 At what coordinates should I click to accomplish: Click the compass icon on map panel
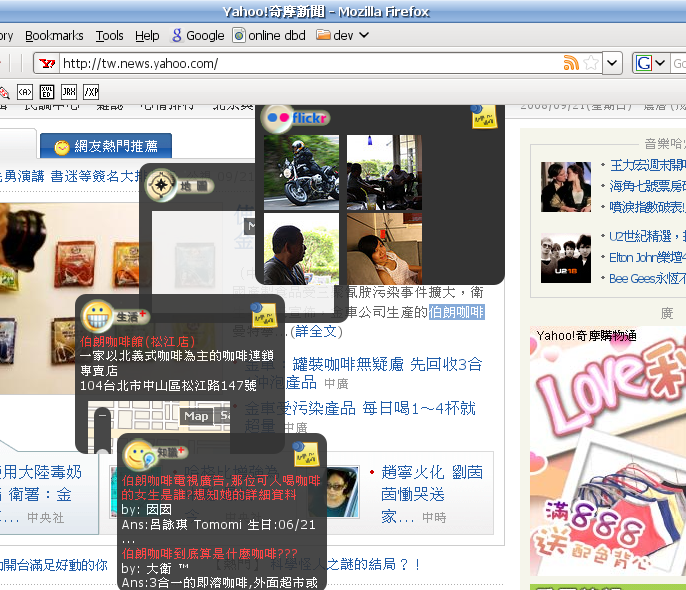160,185
